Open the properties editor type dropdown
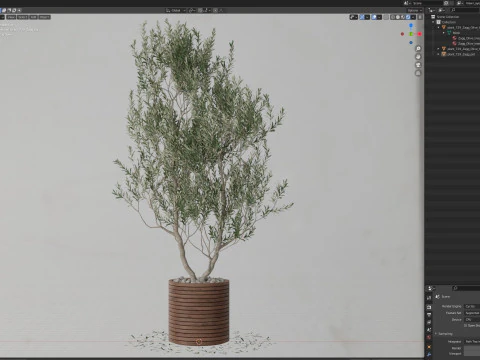The width and height of the screenshot is (480, 360). [x=431, y=288]
